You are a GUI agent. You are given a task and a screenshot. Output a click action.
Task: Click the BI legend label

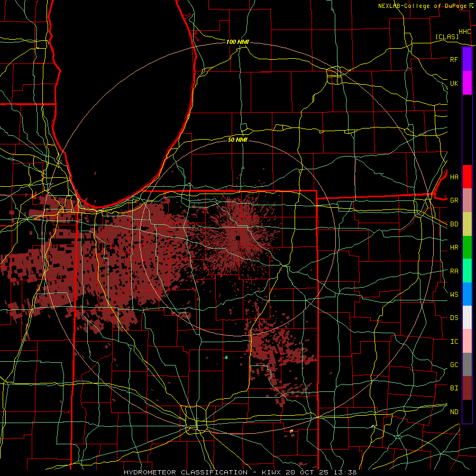coord(454,388)
